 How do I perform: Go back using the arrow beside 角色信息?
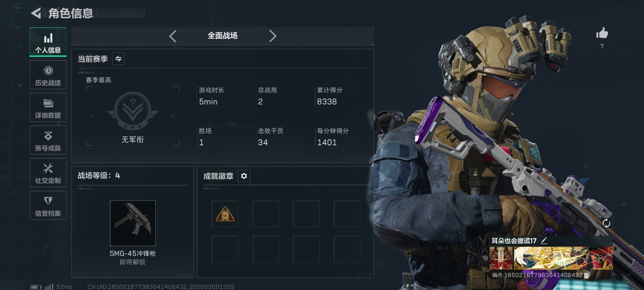36,13
